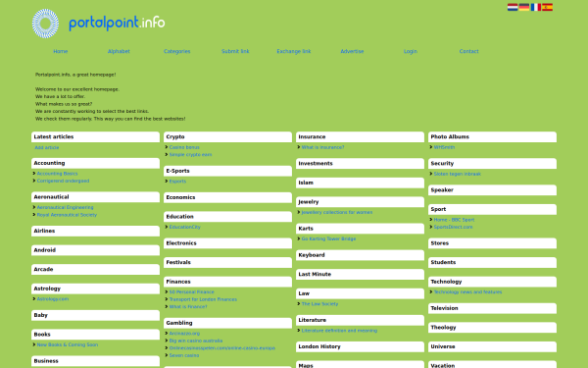
Task: Visit the Home - BBC Sport link
Action: [454, 220]
